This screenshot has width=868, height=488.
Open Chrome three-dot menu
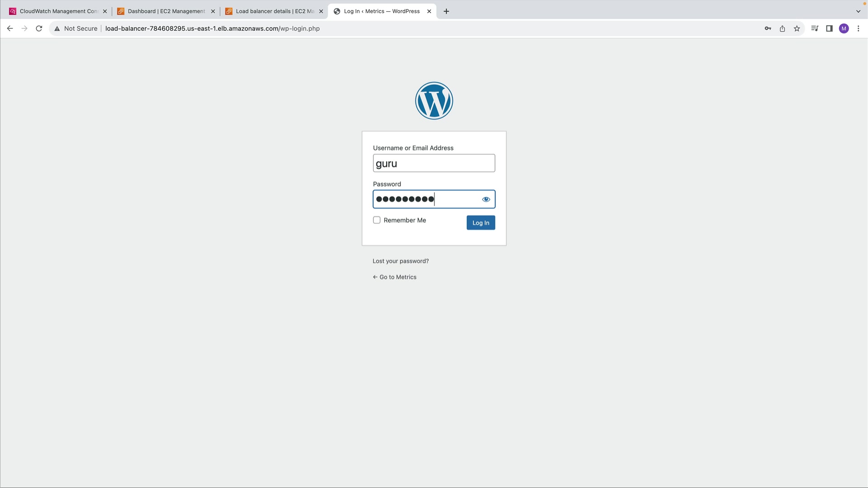(858, 28)
